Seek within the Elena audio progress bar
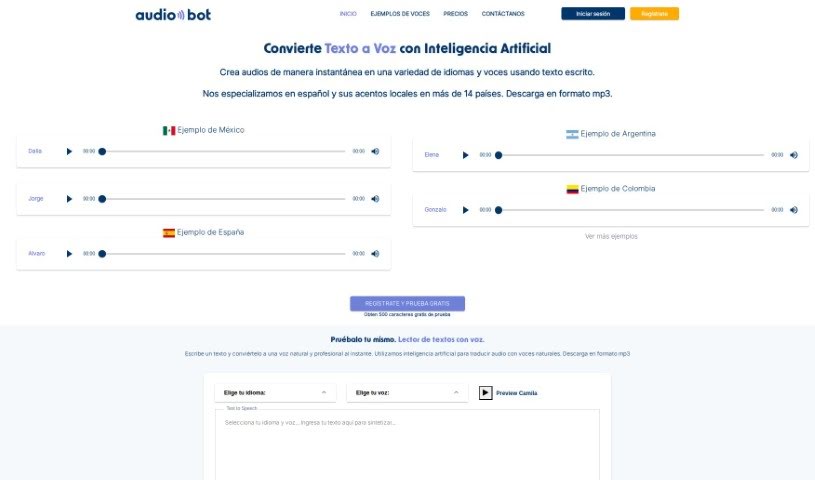Screen dimensions: 815x480 631,155
